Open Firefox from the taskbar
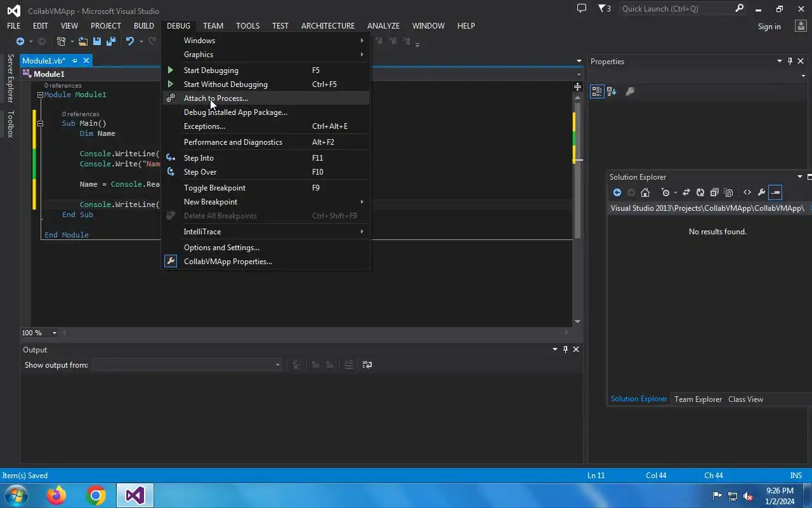 tap(56, 495)
